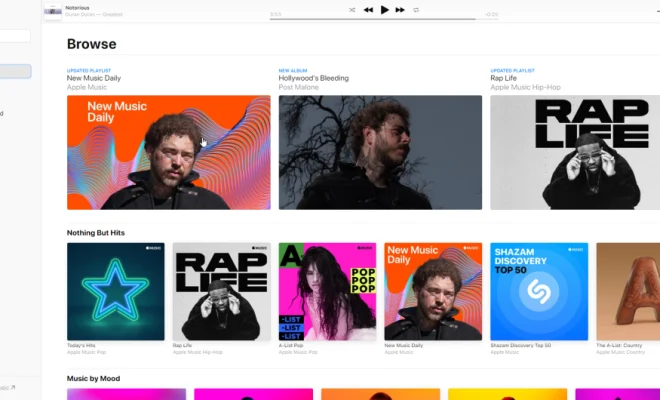This screenshot has height=400, width=660.
Task: Skip back to the previous track
Action: tap(368, 10)
